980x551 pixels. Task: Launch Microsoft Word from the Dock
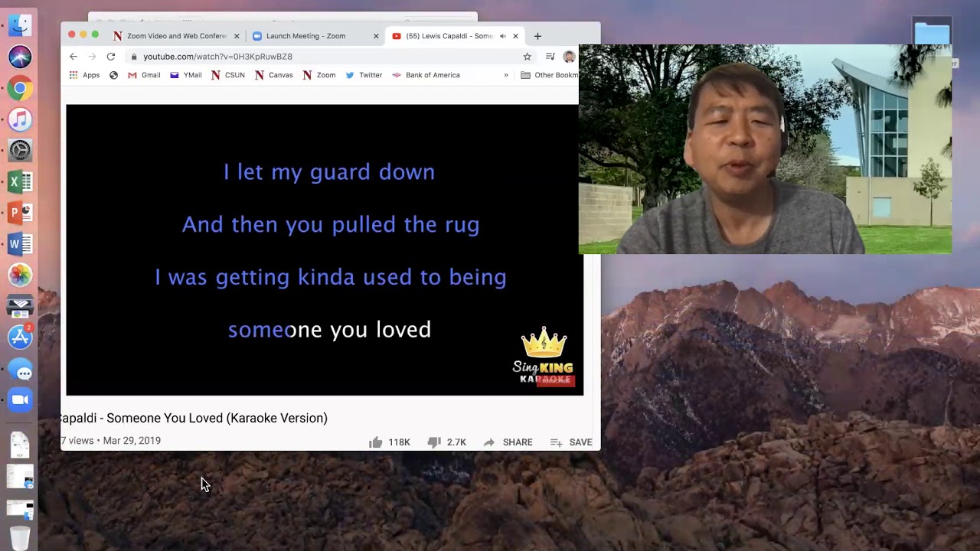(x=20, y=245)
